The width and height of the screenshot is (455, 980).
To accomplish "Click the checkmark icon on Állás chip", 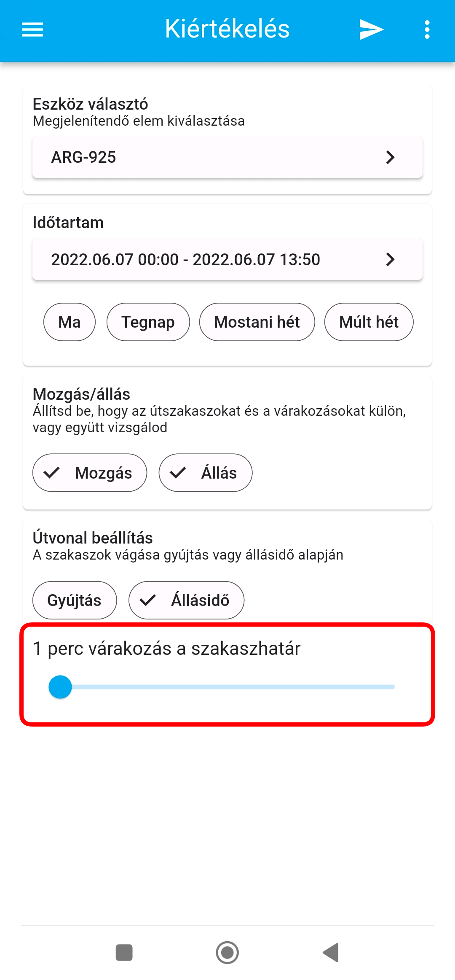I will [178, 473].
